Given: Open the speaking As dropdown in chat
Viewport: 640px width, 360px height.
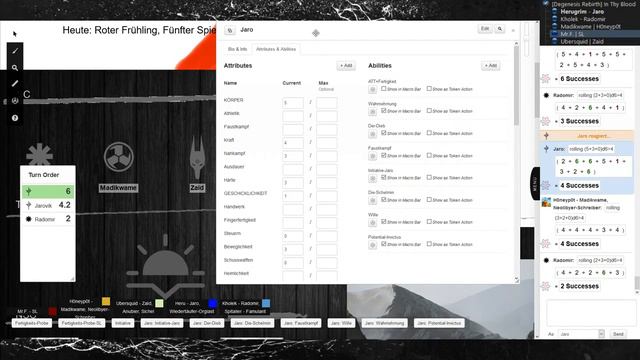Looking at the screenshot, I should pyautogui.click(x=581, y=334).
